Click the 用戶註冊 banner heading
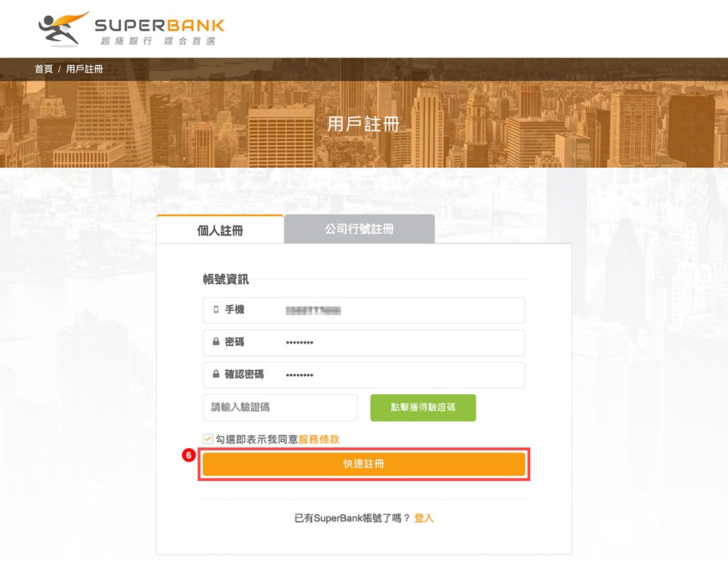This screenshot has width=728, height=572. click(363, 125)
